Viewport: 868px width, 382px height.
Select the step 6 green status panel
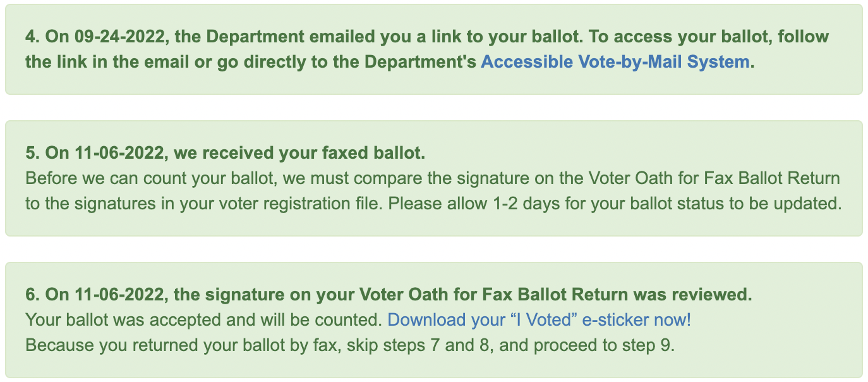[x=433, y=320]
